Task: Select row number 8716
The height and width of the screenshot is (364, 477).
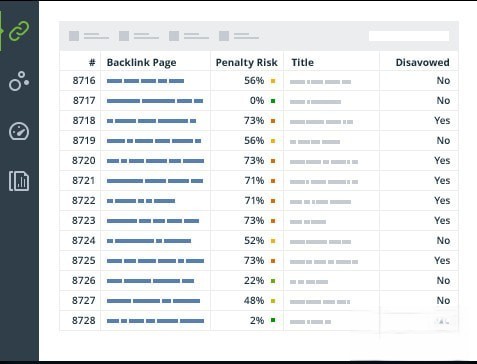Action: 84,80
